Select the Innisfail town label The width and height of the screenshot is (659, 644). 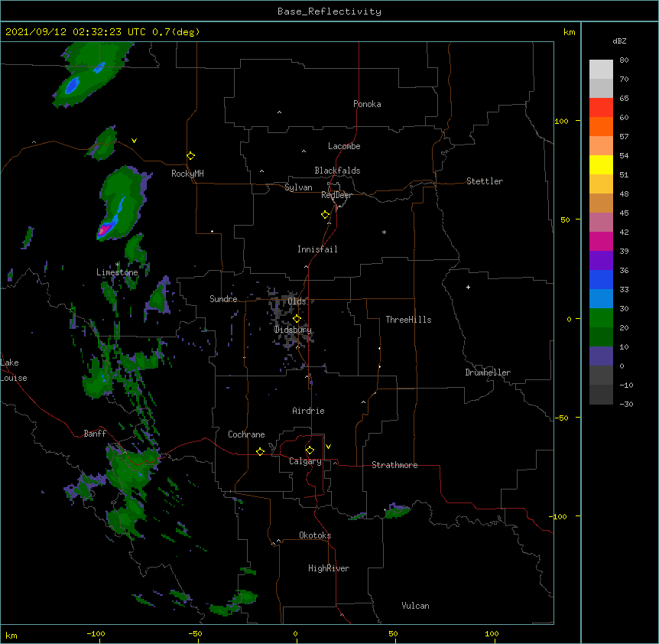click(x=317, y=249)
